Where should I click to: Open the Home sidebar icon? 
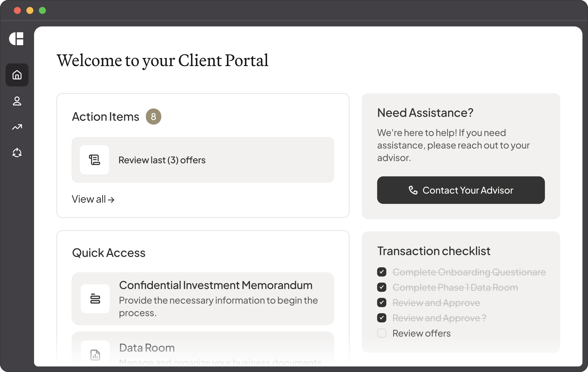(17, 75)
